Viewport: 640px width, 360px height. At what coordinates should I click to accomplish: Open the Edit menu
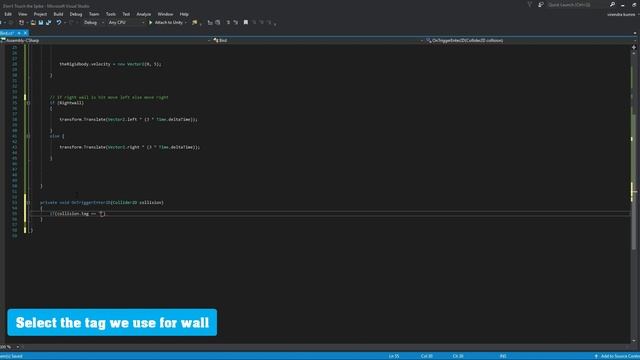point(8,14)
